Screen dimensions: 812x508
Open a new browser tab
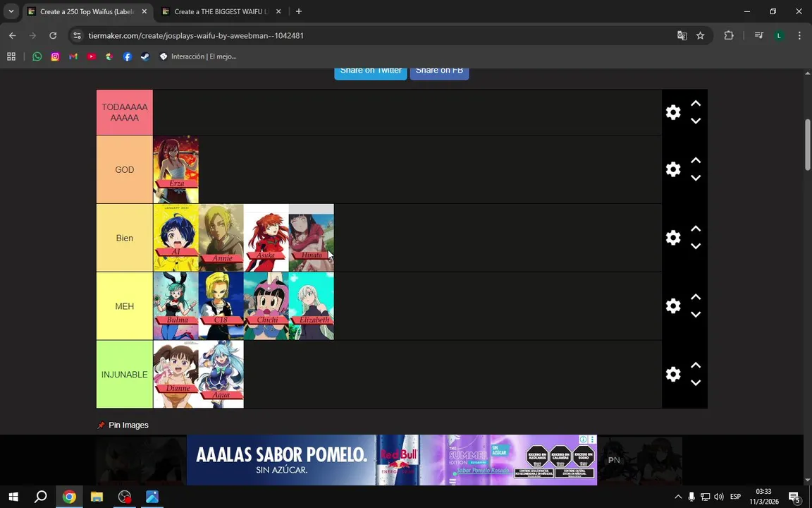[x=299, y=11]
